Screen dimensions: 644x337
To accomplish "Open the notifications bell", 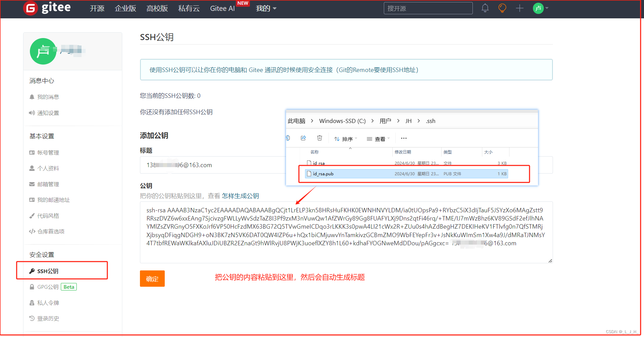I will [x=485, y=8].
